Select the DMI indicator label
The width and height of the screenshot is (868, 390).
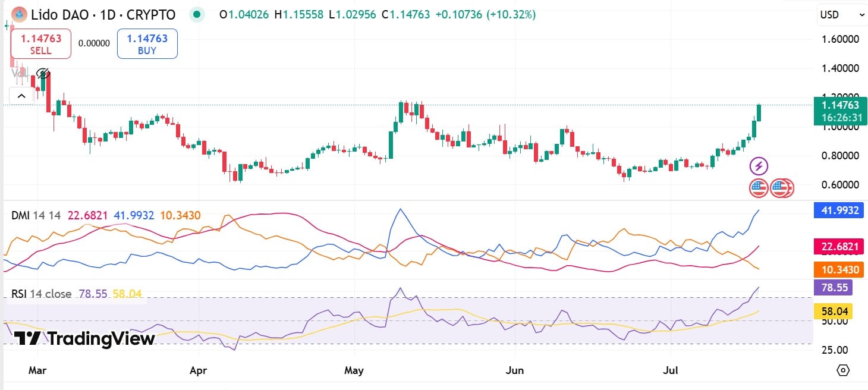tap(22, 216)
